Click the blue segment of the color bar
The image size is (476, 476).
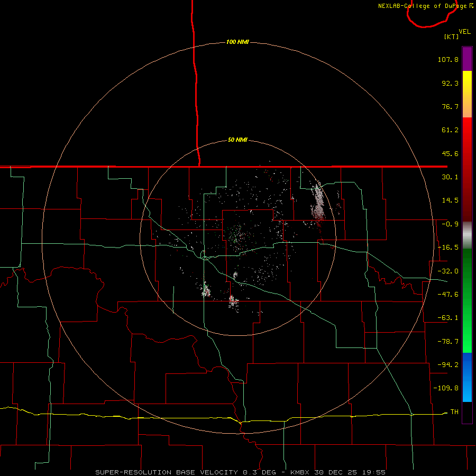pos(467,377)
